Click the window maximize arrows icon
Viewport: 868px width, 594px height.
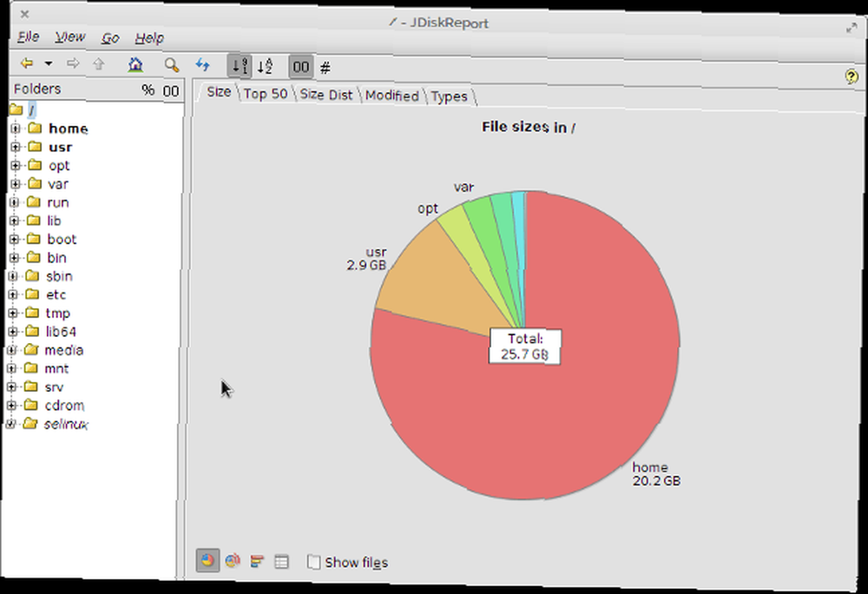coord(852,29)
